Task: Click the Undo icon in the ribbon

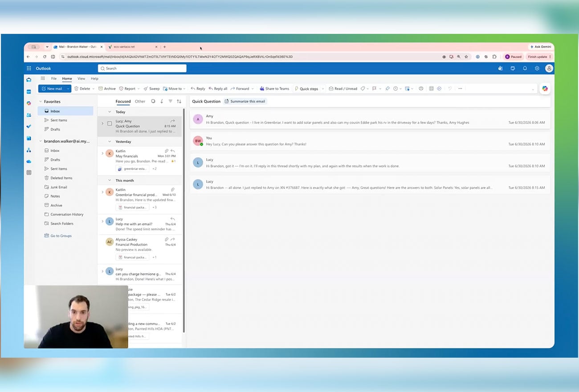Action: (449, 89)
